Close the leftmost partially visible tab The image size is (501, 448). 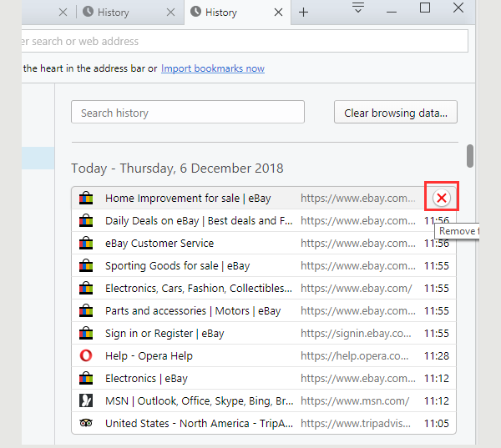point(63,13)
